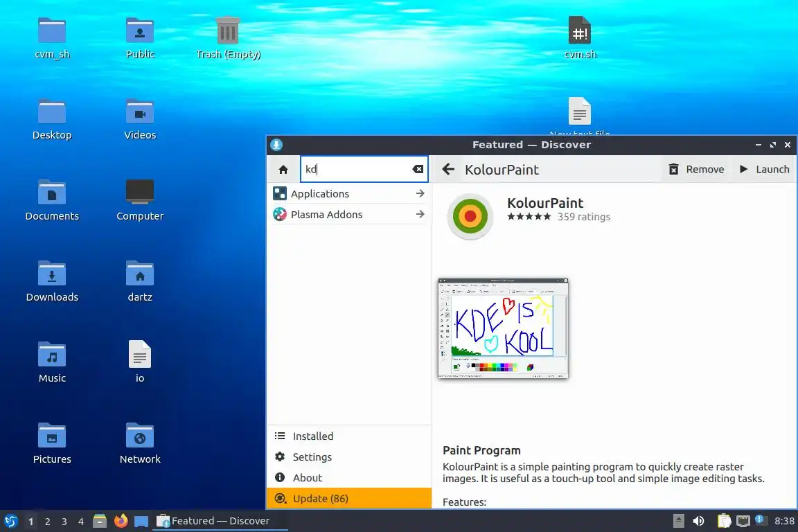Viewport: 798px width, 532px height.
Task: Click the Installed list icon
Action: pyautogui.click(x=280, y=436)
